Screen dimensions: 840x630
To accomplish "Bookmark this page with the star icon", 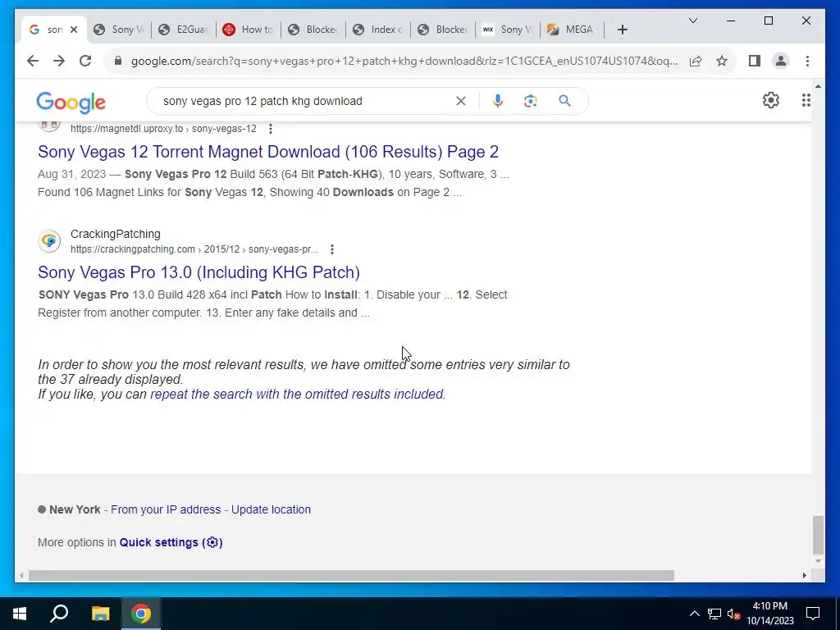I will pyautogui.click(x=722, y=61).
